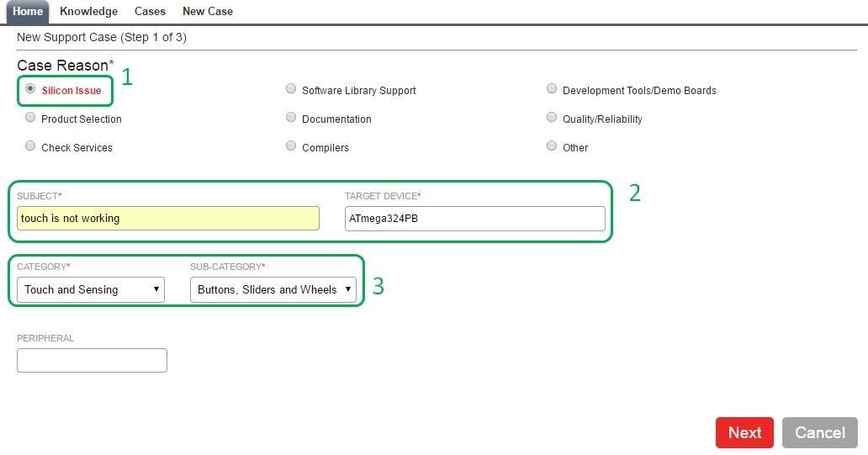
Task: Expand the Sub-Category dropdown
Action: click(x=273, y=289)
